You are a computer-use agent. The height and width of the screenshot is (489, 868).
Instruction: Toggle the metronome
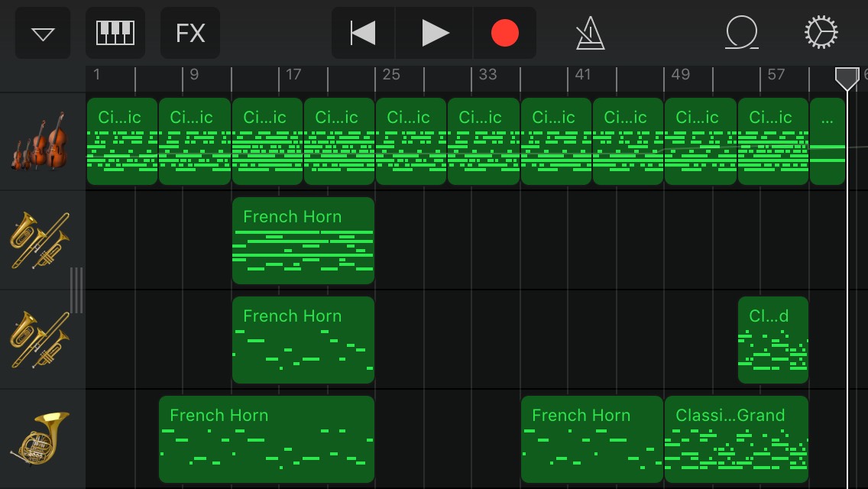coord(590,33)
